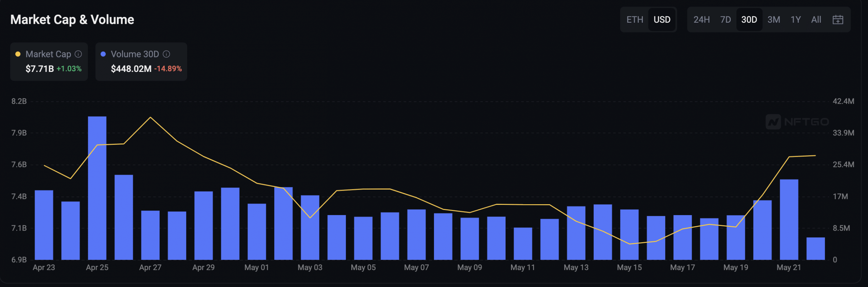Click the -14.89% volume change
Image resolution: width=868 pixels, height=287 pixels.
coord(168,69)
